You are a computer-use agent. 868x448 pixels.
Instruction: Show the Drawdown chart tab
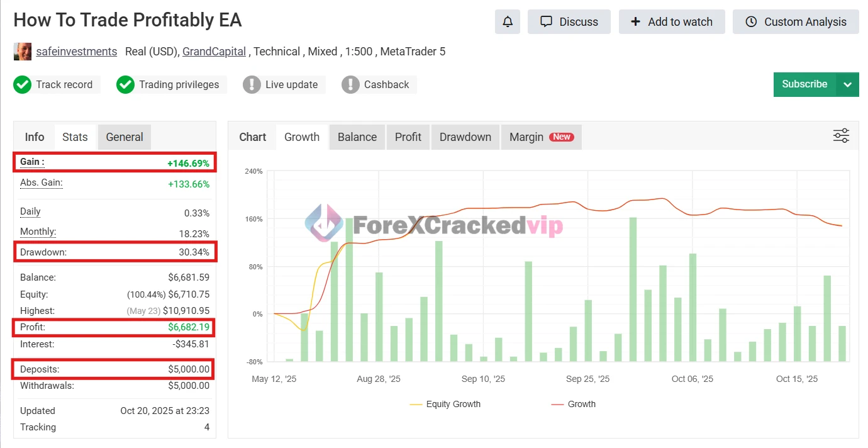(x=465, y=137)
